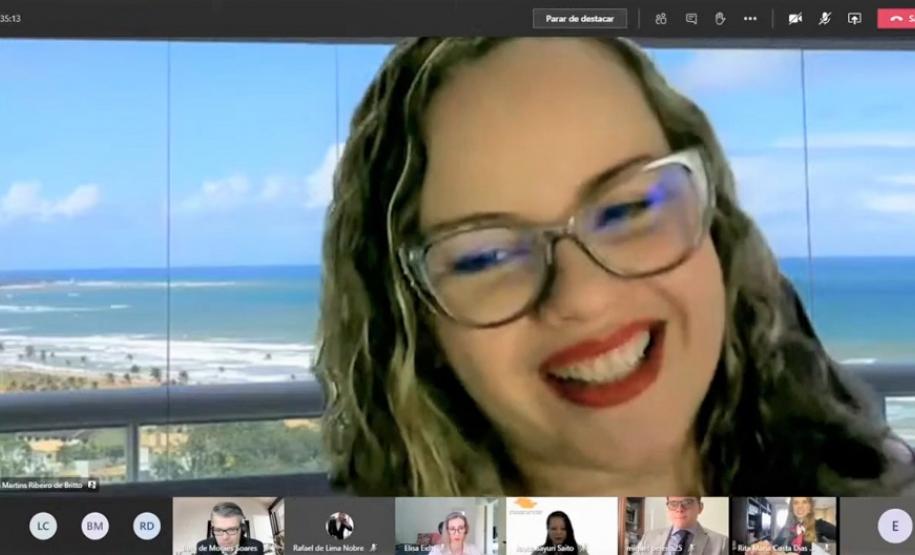
Task: Unmute the microphone
Action: (825, 18)
